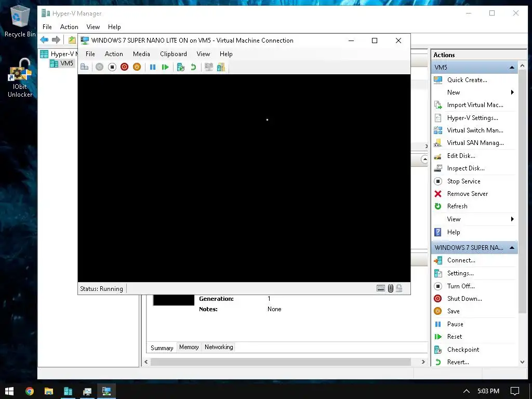Image resolution: width=532 pixels, height=399 pixels.
Task: Open File menu in VM Connection window
Action: click(90, 54)
